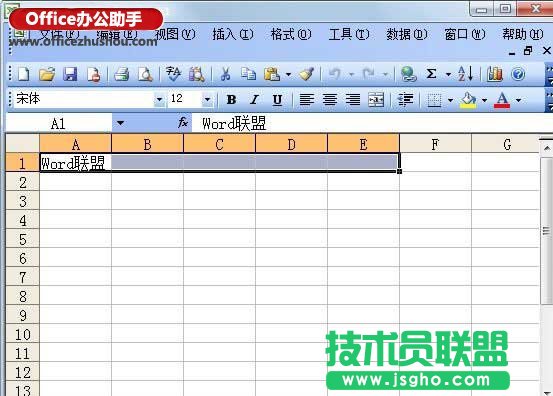Toggle bold formatting
Image resolution: width=553 pixels, height=396 pixels.
click(231, 100)
